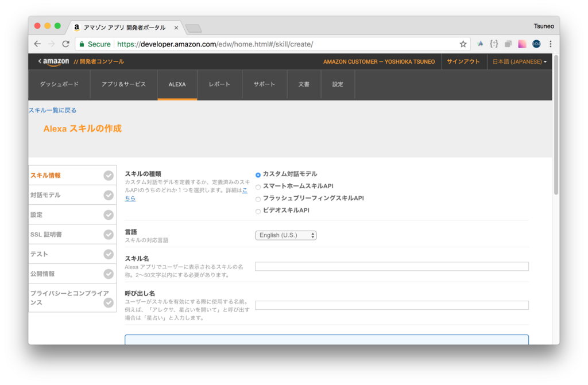
Task: Open the English (U.S.) language dropdown
Action: [286, 235]
